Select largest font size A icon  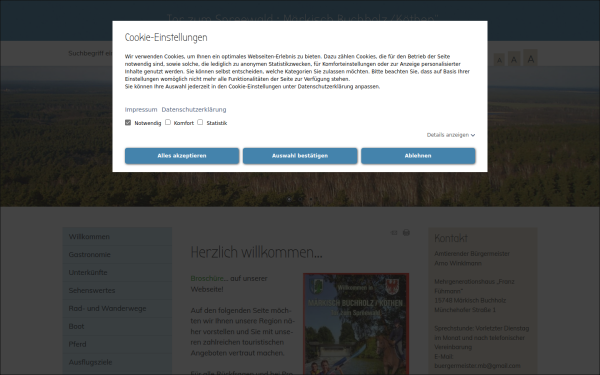tap(530, 58)
